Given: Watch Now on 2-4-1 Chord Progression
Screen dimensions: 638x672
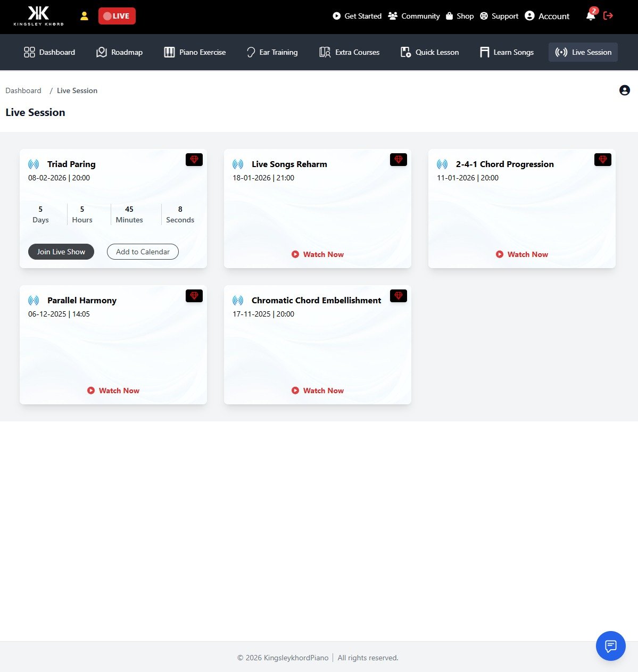Looking at the screenshot, I should (x=521, y=254).
